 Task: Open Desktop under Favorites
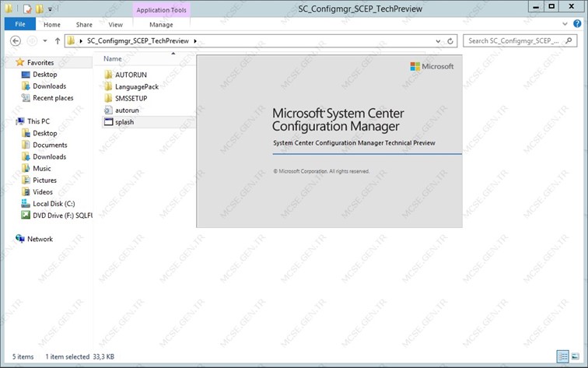[45, 74]
